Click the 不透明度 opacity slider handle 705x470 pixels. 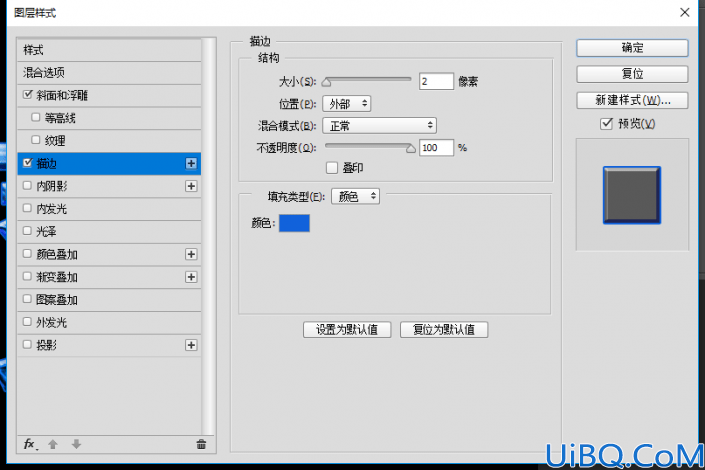coord(411,149)
